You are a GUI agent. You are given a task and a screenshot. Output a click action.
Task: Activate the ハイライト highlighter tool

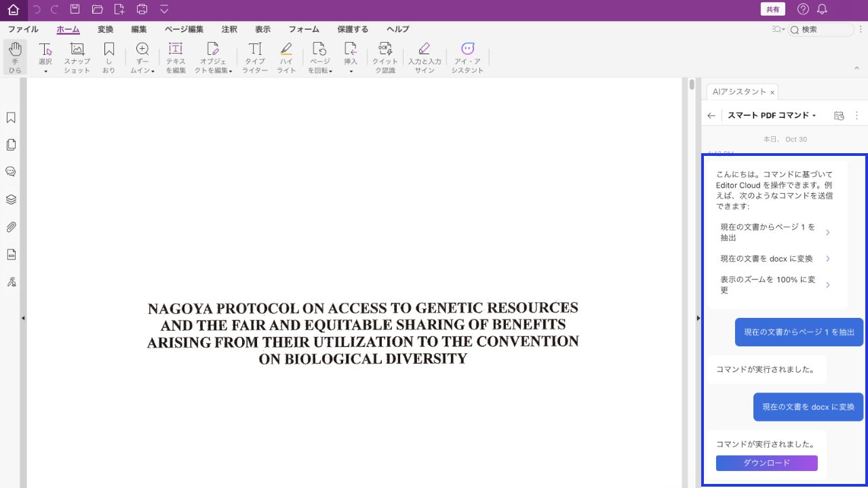[x=286, y=58]
